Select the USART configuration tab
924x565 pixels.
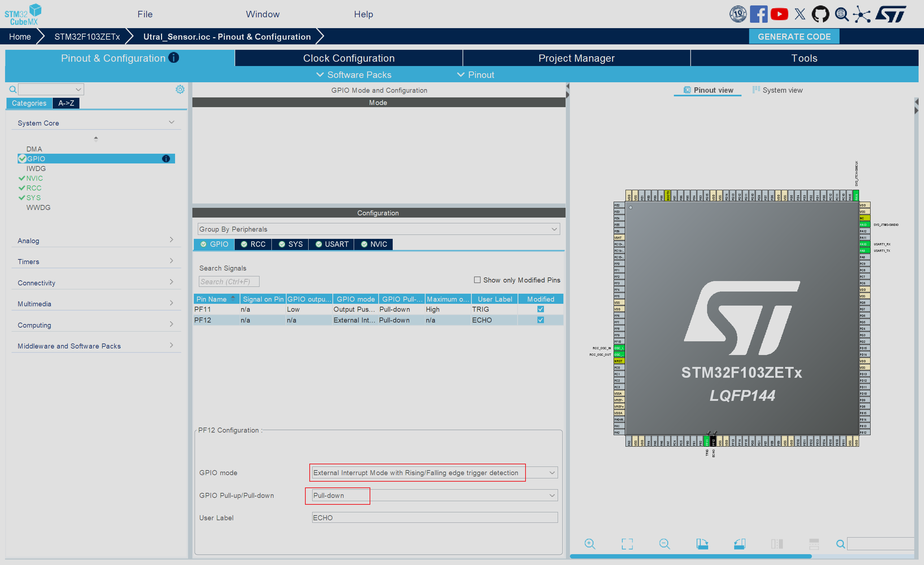point(331,244)
